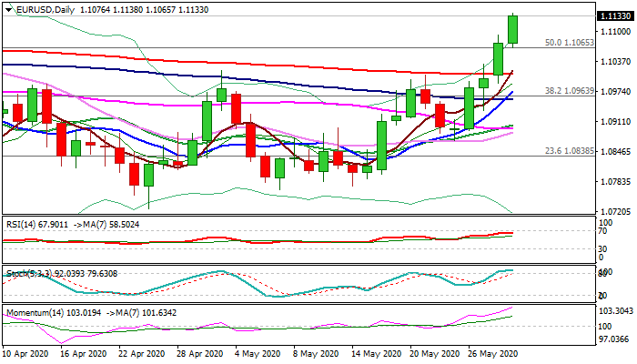Click the 28 Apr 2020 date label

pyautogui.click(x=200, y=354)
